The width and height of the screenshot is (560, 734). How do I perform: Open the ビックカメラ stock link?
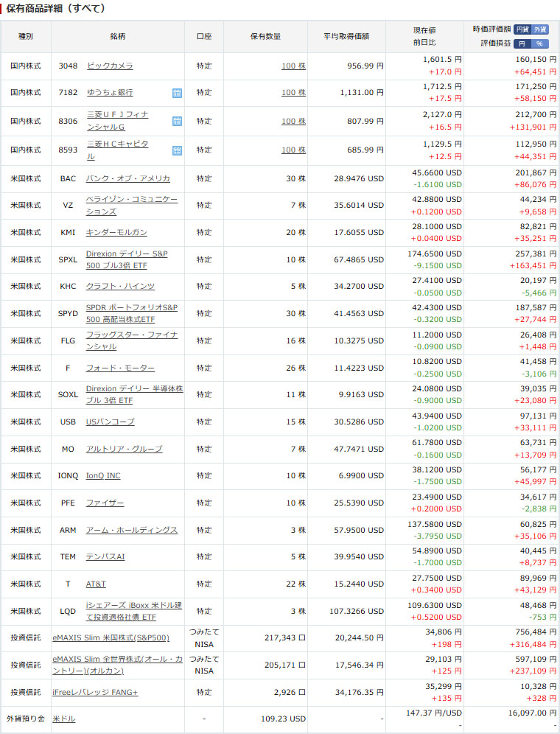click(x=110, y=66)
